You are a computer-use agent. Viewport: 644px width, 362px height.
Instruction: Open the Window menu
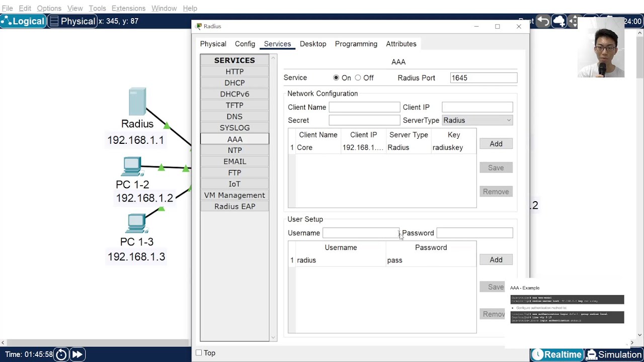pyautogui.click(x=164, y=8)
